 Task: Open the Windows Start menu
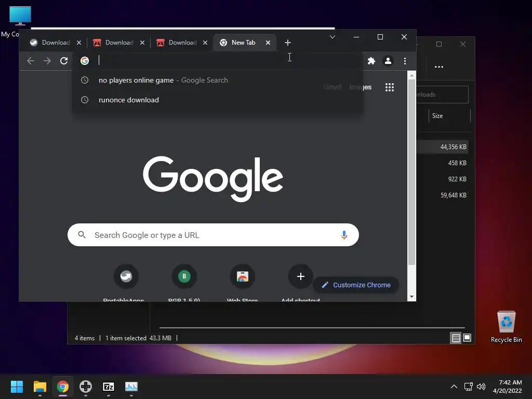17,387
